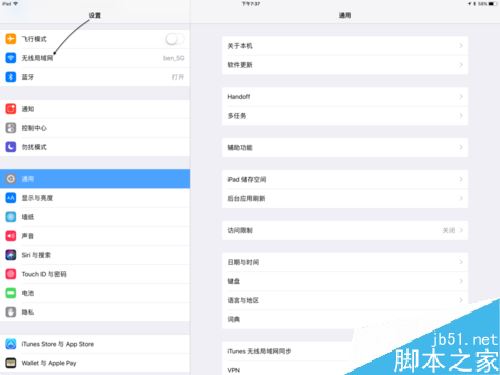Screen dimensions: 500x375
Task: Tap the Display & Brightness AA icon
Action: (x=11, y=198)
